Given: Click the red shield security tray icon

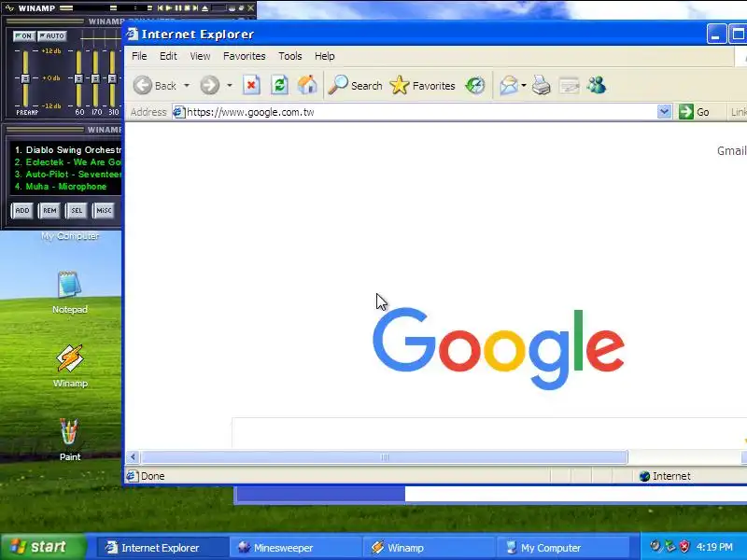Looking at the screenshot, I should click(684, 546).
